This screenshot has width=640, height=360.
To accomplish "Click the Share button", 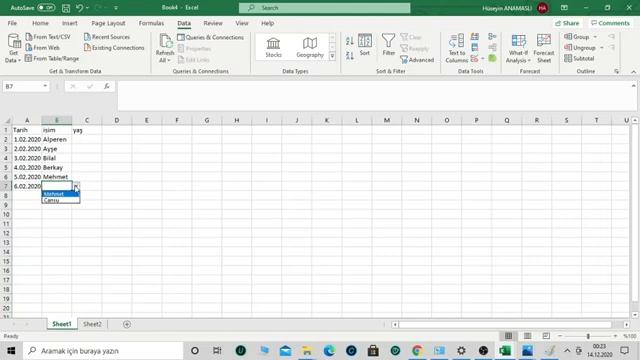I will point(567,23).
